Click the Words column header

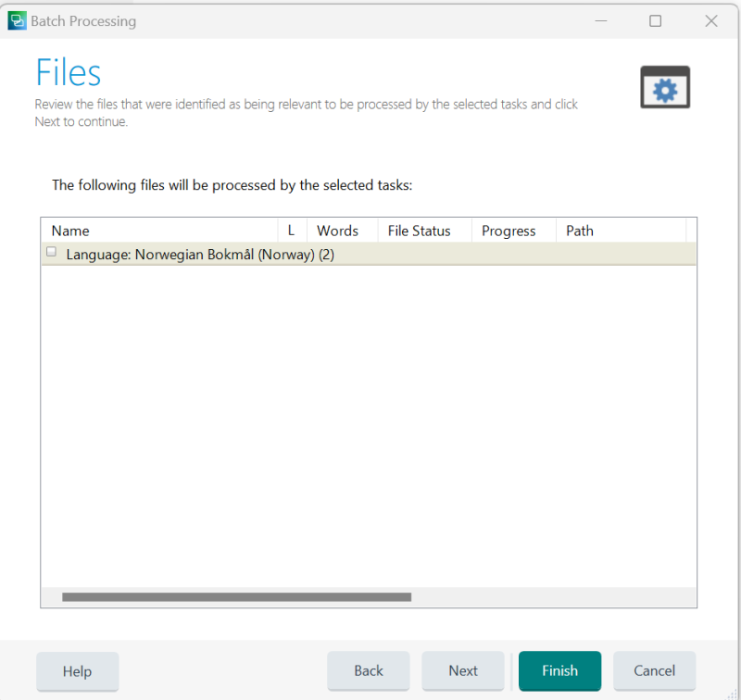point(337,230)
